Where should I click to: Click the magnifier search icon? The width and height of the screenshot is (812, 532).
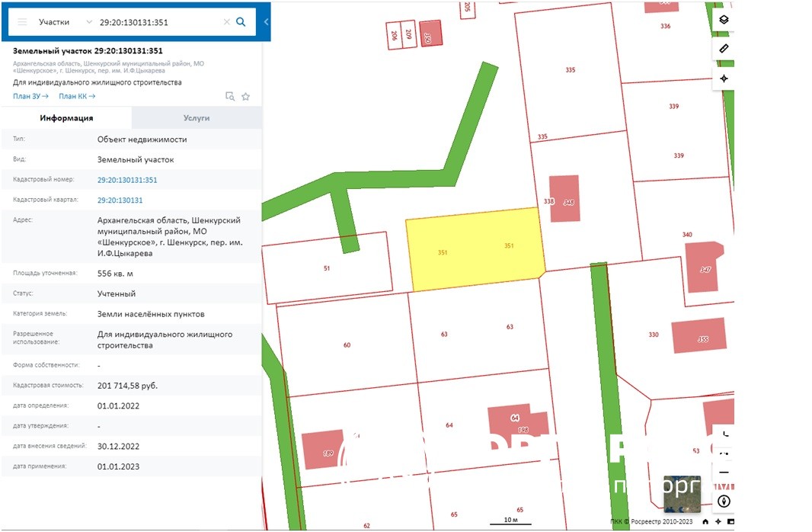[x=241, y=22]
